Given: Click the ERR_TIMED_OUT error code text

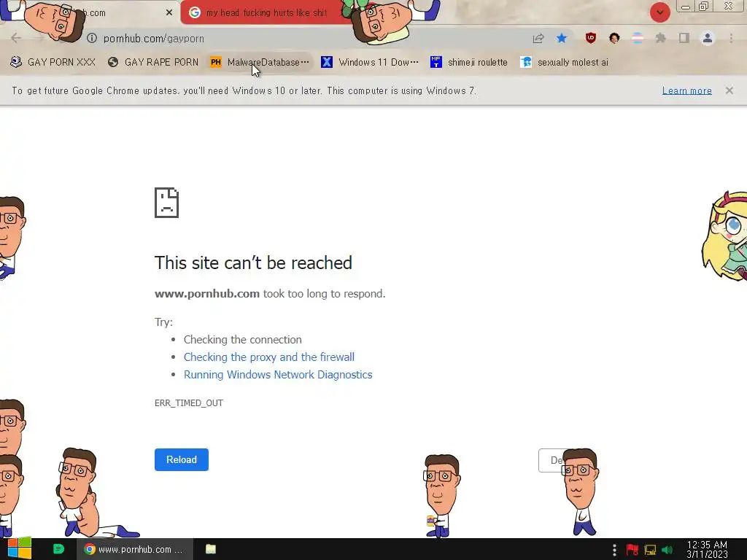Looking at the screenshot, I should (189, 402).
